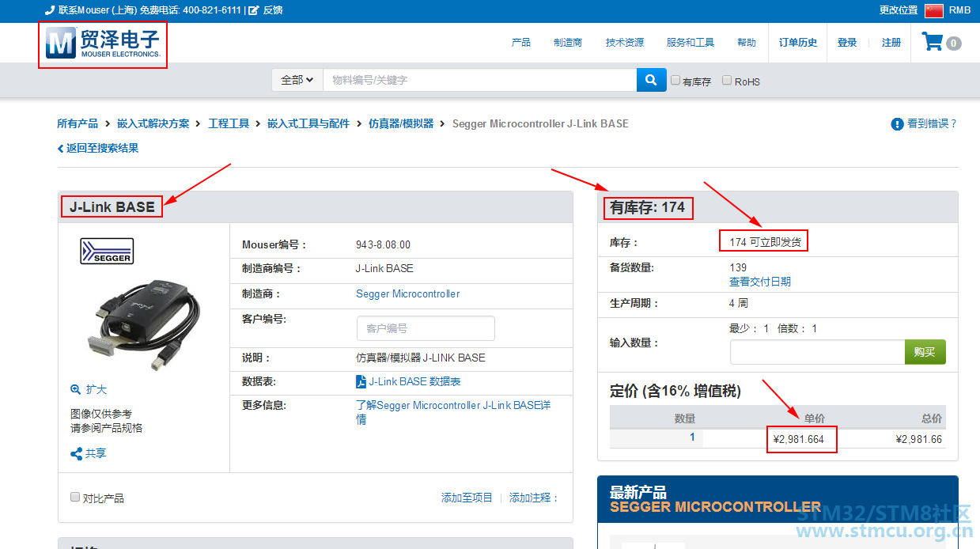
Task: Click the RMB currency label
Action: click(959, 10)
